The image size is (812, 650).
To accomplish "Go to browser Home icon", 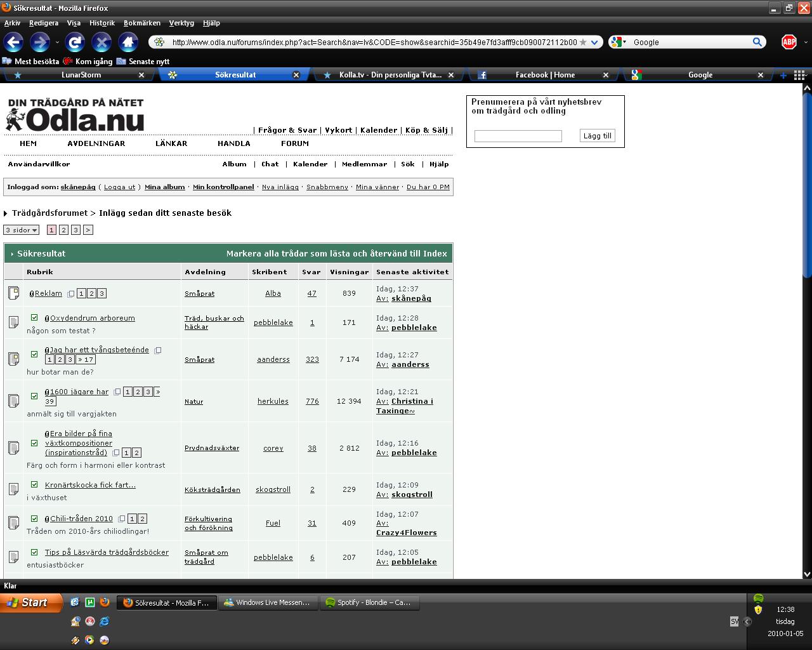I will click(128, 43).
